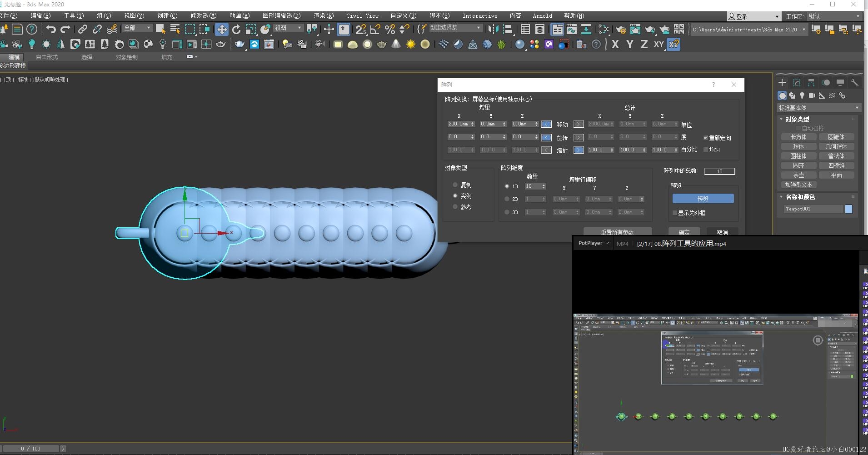868x455 pixels.
Task: Click the 取消 cancel button
Action: (722, 232)
